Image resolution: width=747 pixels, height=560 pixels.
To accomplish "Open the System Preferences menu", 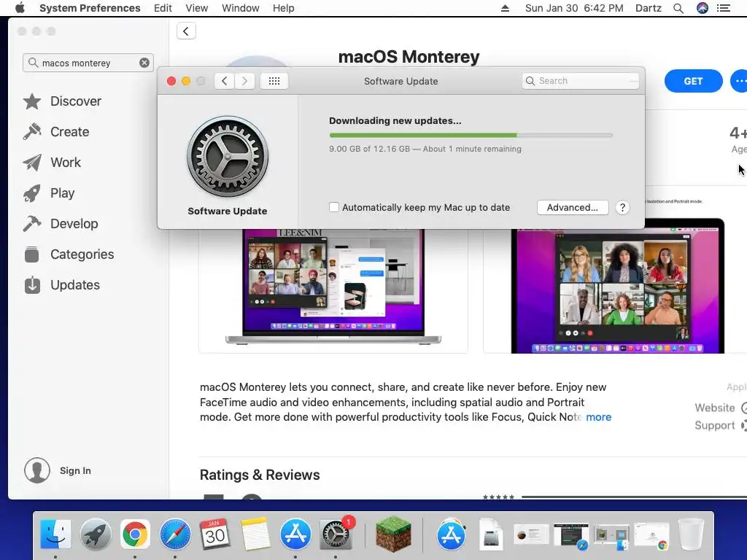I will tap(90, 8).
